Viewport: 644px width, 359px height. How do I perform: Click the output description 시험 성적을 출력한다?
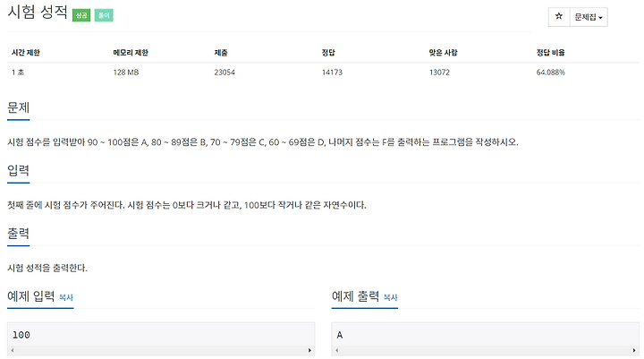click(x=47, y=268)
